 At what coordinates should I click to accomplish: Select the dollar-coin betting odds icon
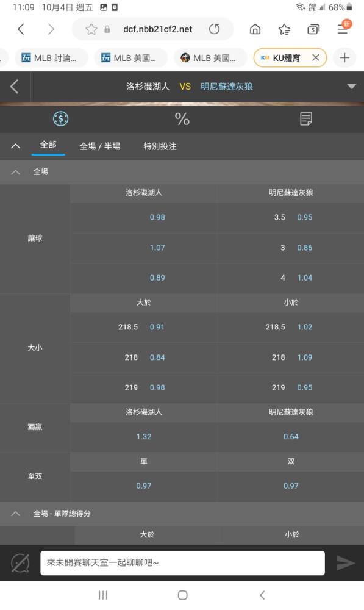61,119
